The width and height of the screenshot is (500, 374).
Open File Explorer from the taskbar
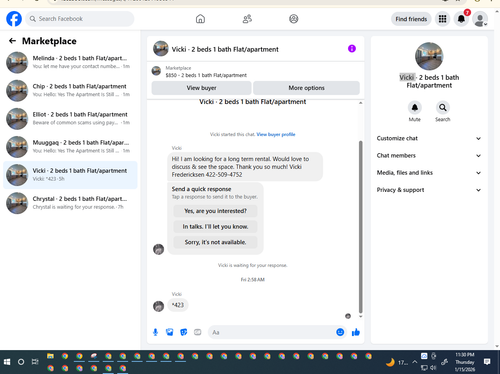(x=50, y=356)
